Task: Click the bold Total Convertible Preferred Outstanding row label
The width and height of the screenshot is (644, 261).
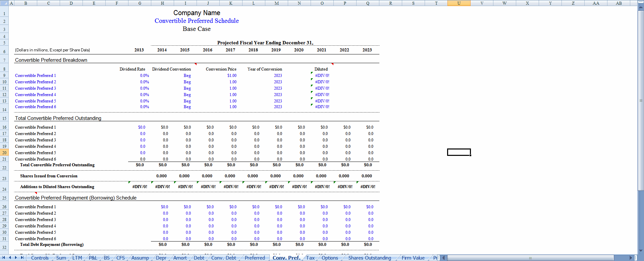Action: [57, 165]
